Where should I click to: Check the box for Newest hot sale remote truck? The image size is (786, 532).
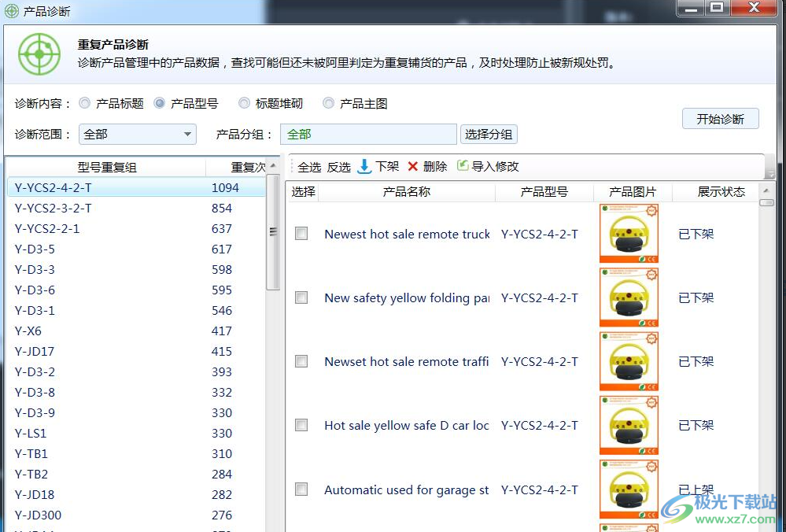[301, 234]
